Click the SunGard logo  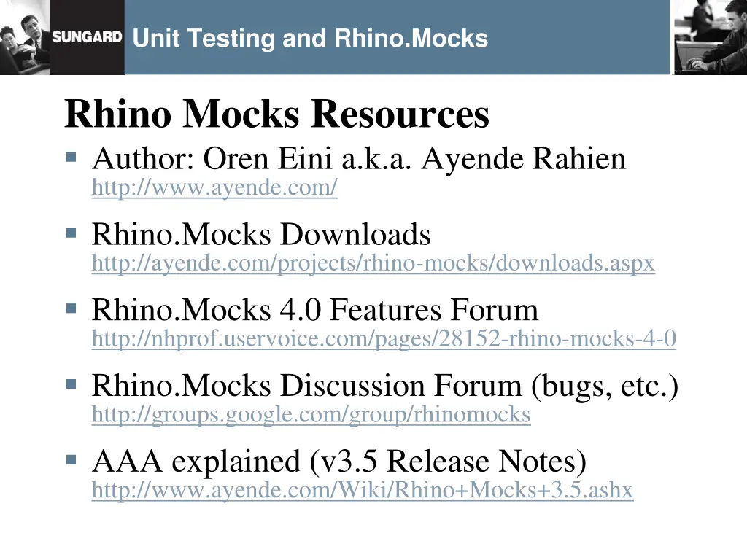88,37
